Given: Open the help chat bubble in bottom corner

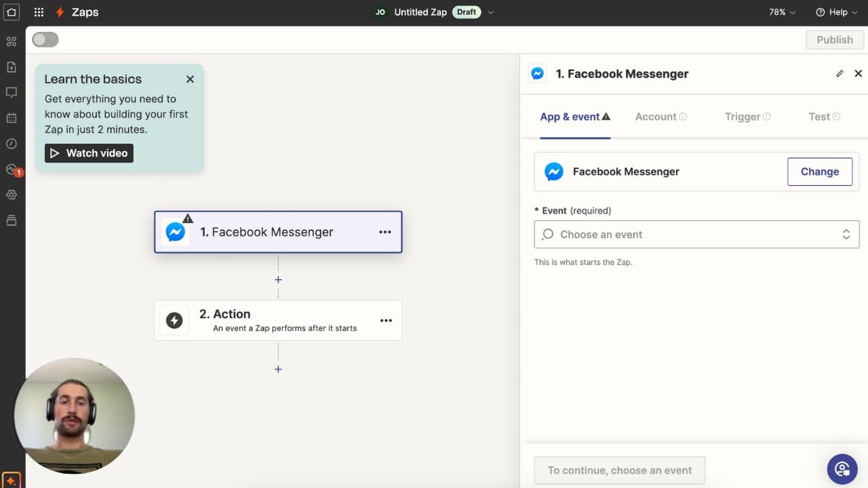Looking at the screenshot, I should point(842,469).
